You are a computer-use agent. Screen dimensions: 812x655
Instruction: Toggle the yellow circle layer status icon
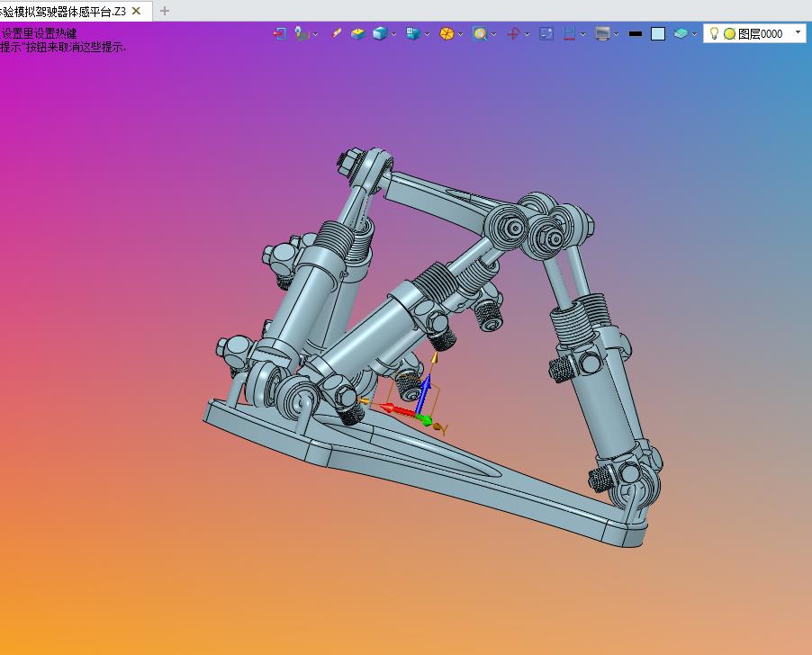[x=729, y=33]
